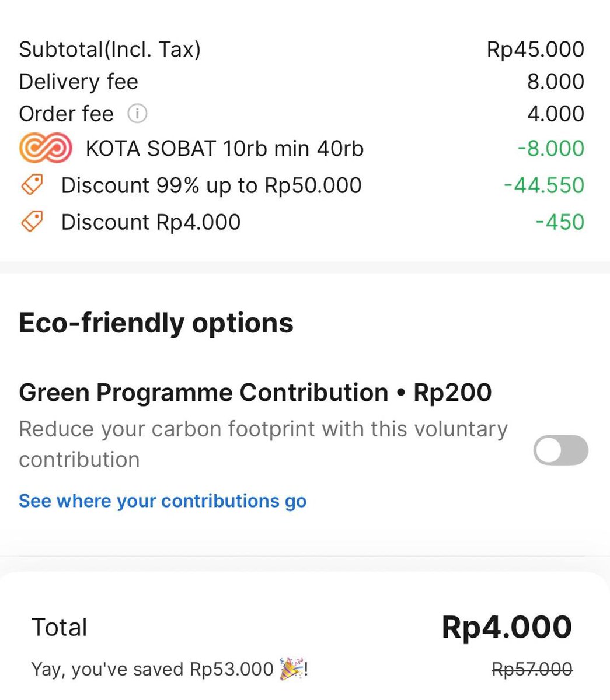Image resolution: width=610 pixels, height=700 pixels.
Task: Click the bold Rp4.000 total amount
Action: click(506, 628)
